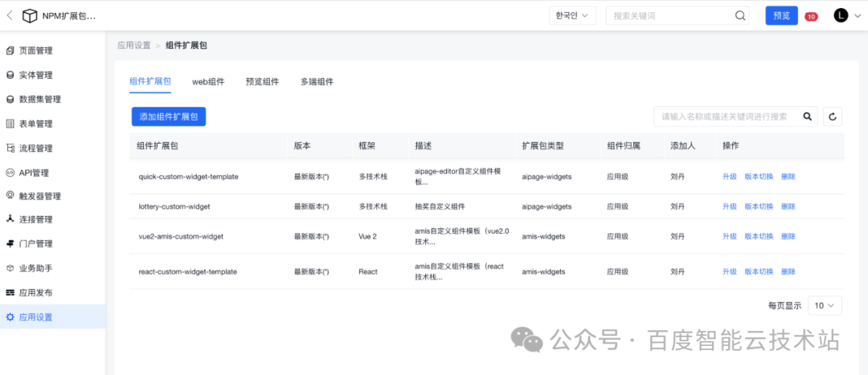This screenshot has width=868, height=375.
Task: Click the portal management sidebar icon
Action: [x=10, y=243]
